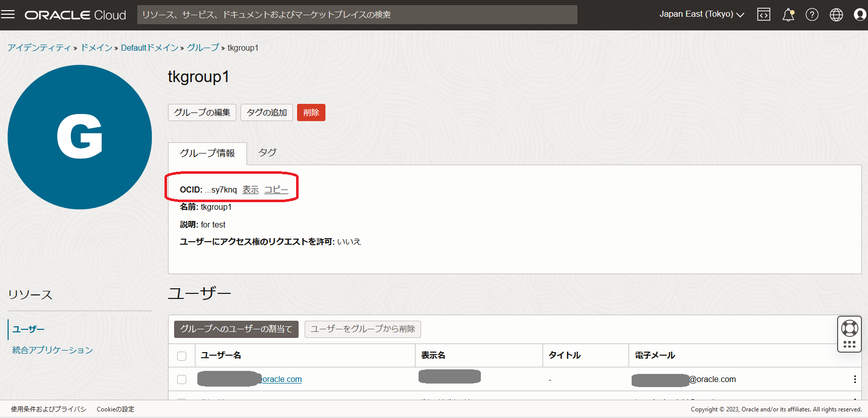Open the actions menu for the oracle.com user row
Image resolution: width=868 pixels, height=418 pixels.
(x=855, y=379)
